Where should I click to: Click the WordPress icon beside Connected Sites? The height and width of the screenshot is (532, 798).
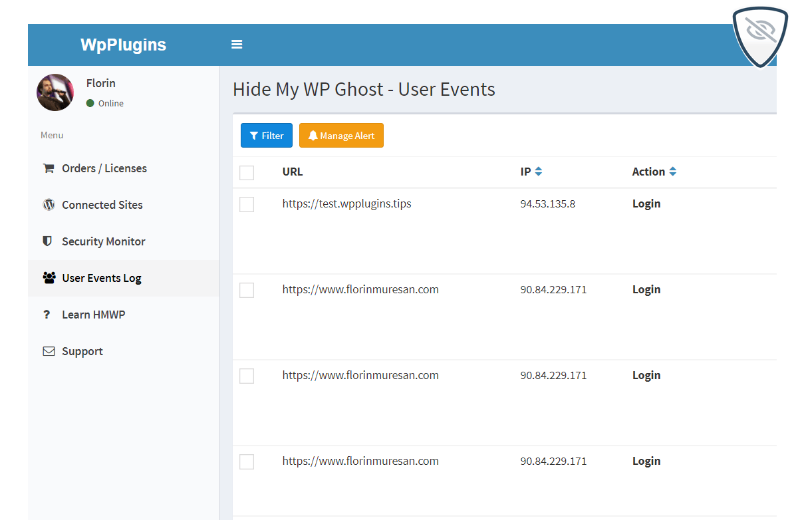coord(49,205)
